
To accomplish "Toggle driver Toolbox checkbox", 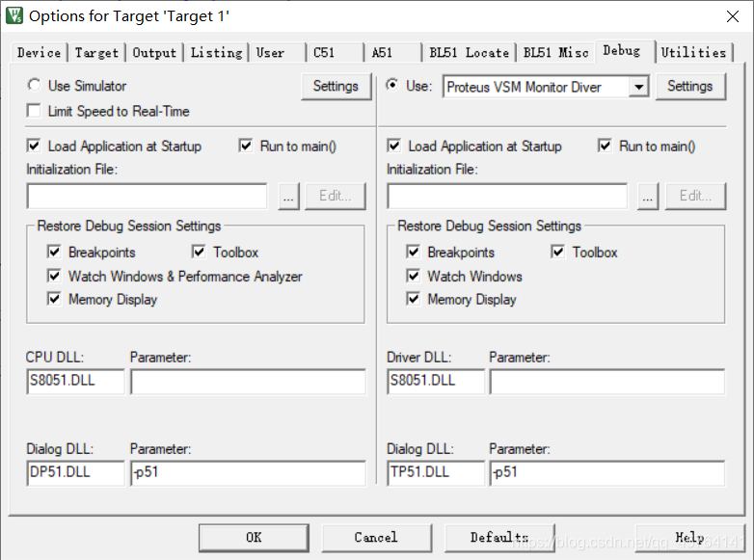I will click(x=558, y=252).
